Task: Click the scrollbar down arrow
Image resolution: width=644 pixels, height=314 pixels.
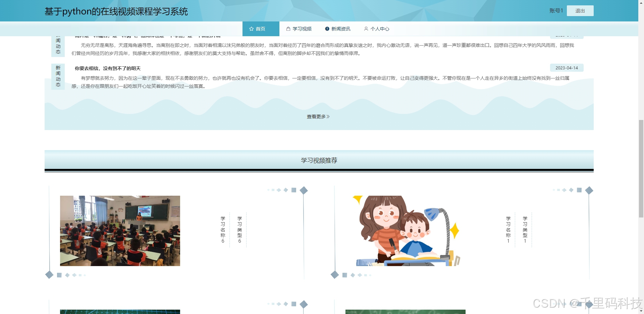Action: click(x=641, y=311)
